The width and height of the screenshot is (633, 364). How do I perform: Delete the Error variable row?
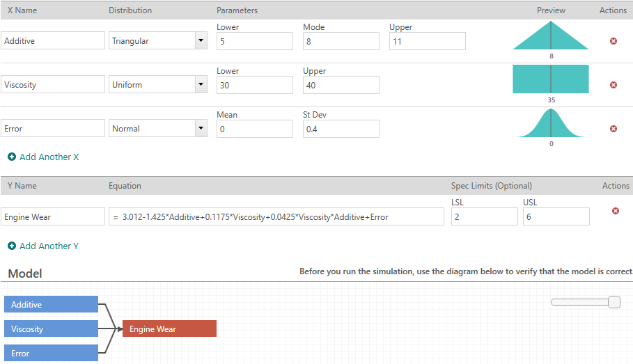click(614, 129)
